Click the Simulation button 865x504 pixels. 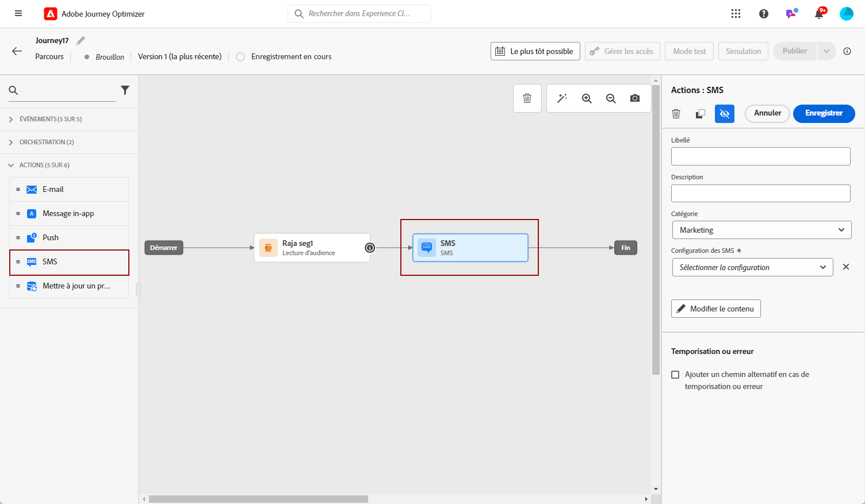pyautogui.click(x=743, y=51)
